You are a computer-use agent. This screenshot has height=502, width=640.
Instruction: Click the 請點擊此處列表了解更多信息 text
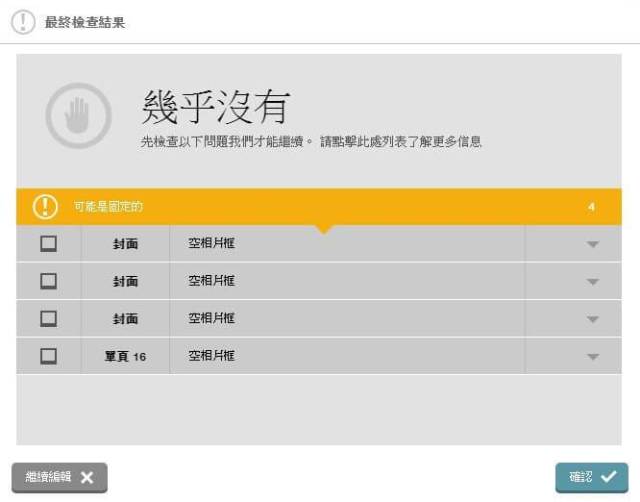(401, 142)
